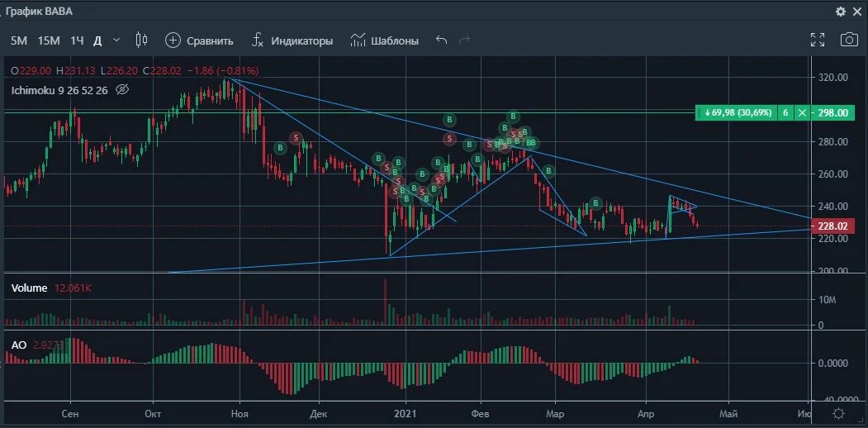Click the Мар month label on axis
This screenshot has height=428, width=868.
[x=555, y=414]
